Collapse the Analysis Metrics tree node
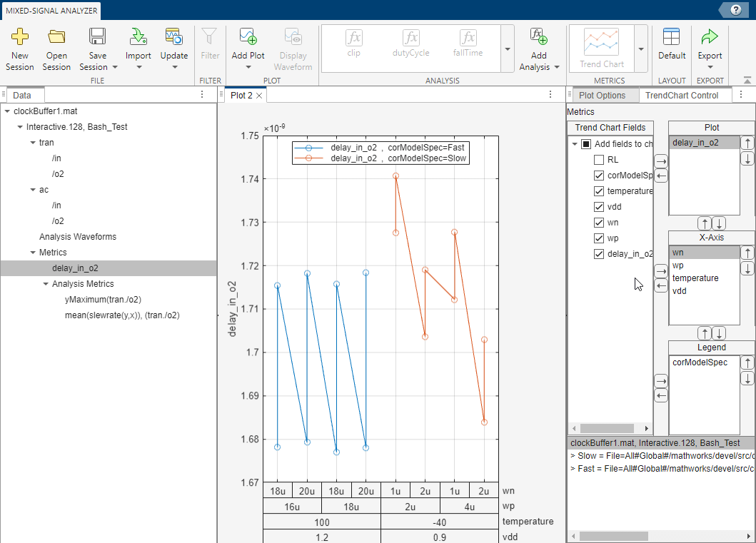 tap(46, 284)
